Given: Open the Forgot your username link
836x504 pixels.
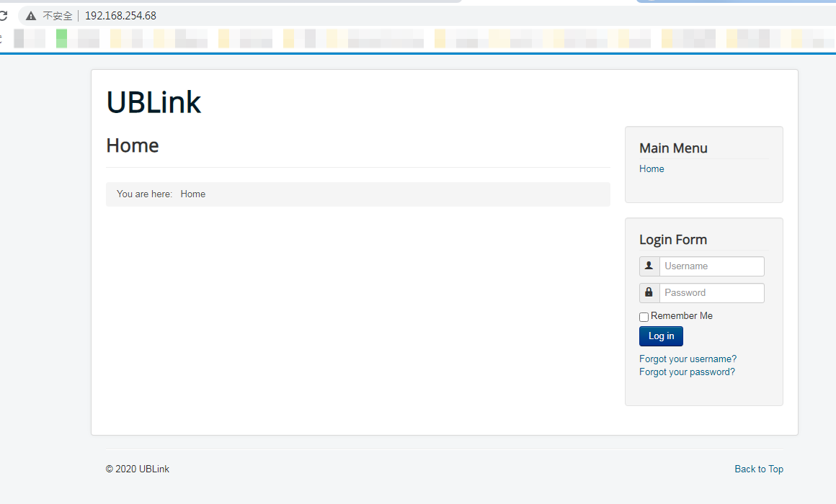Looking at the screenshot, I should point(688,359).
